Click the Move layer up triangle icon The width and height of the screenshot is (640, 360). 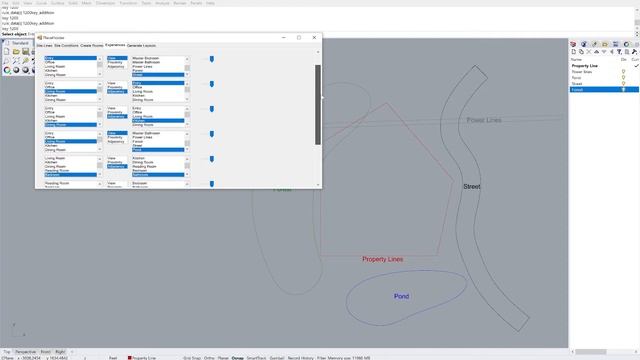pyautogui.click(x=596, y=52)
